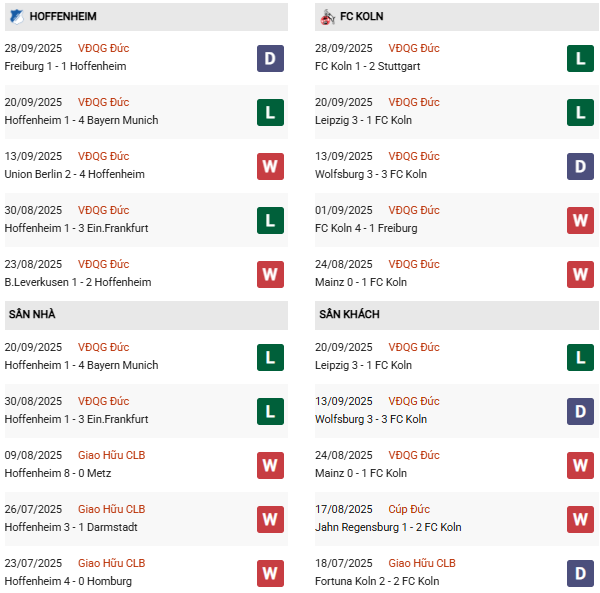The image size is (600, 593).
Task: Select the FC KOLN section header
Action: pos(361,17)
